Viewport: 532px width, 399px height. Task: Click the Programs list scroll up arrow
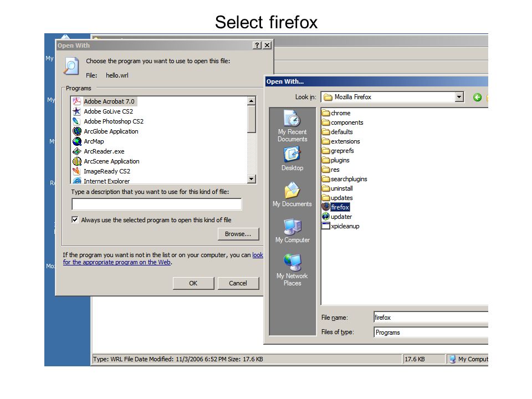252,101
